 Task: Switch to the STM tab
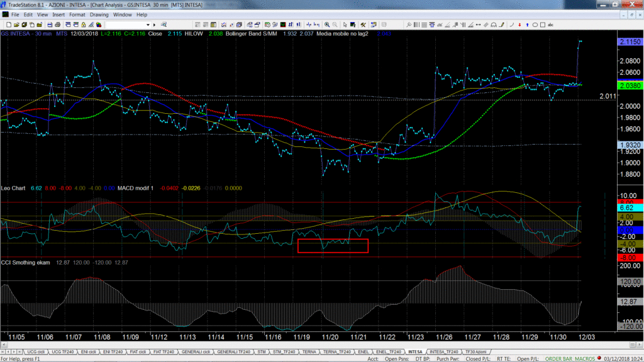pos(261,352)
